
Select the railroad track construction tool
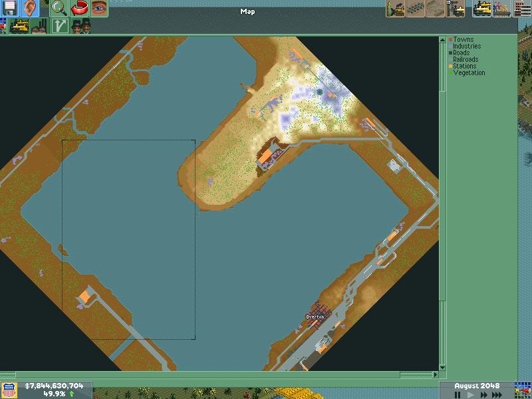pos(416,8)
